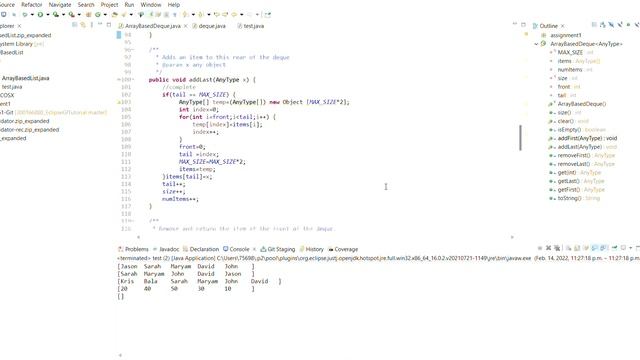The image size is (640, 360).
Task: Select validator-rec.zip_expanded project
Action: pos(29,130)
